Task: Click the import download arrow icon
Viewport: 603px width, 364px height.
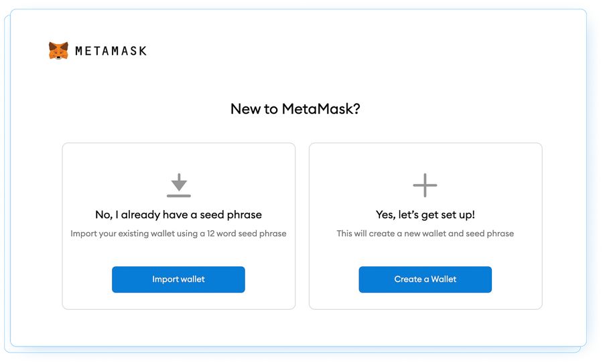Action: coord(179,181)
